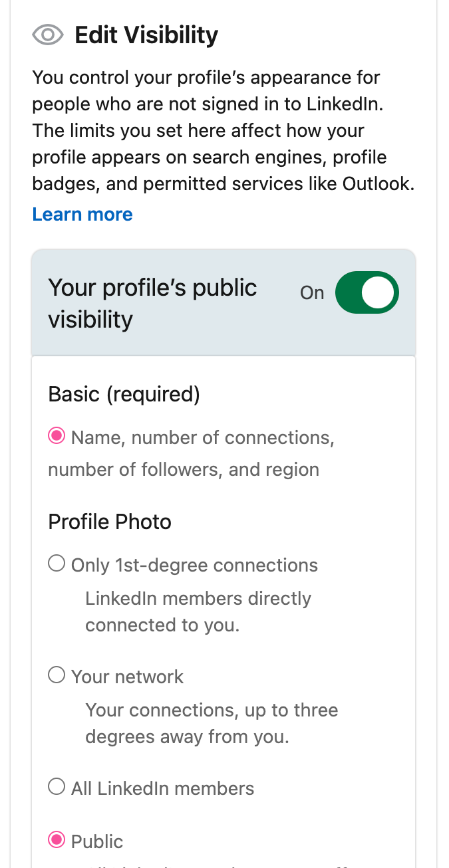Click the selected Basic required radio button
The image size is (449, 868).
click(56, 435)
